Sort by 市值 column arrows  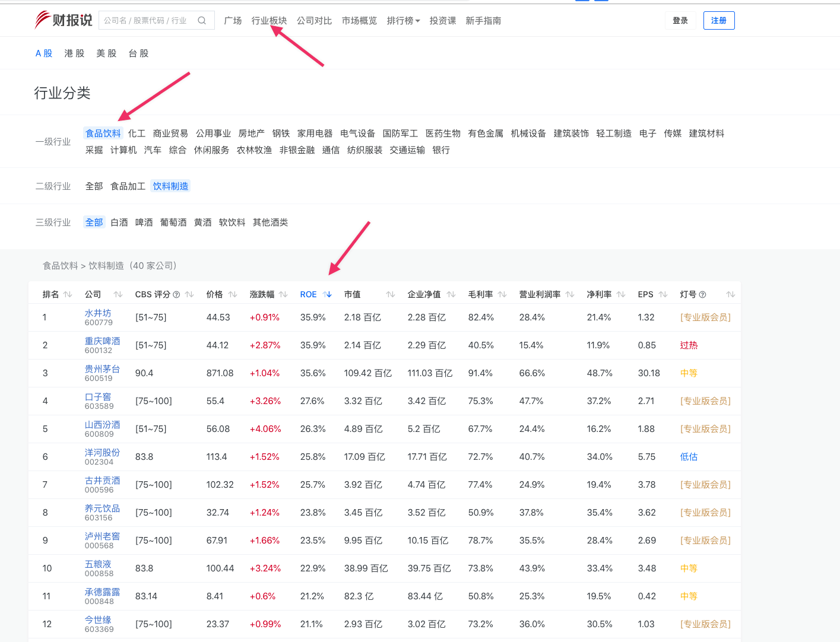point(391,294)
